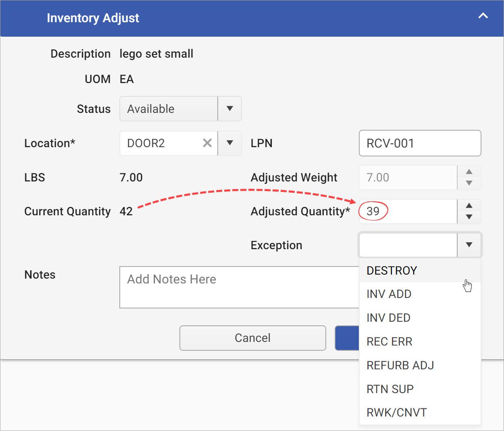Screen dimensions: 504x431
Task: Clear the DOOR2 location using the X icon
Action: coord(207,143)
